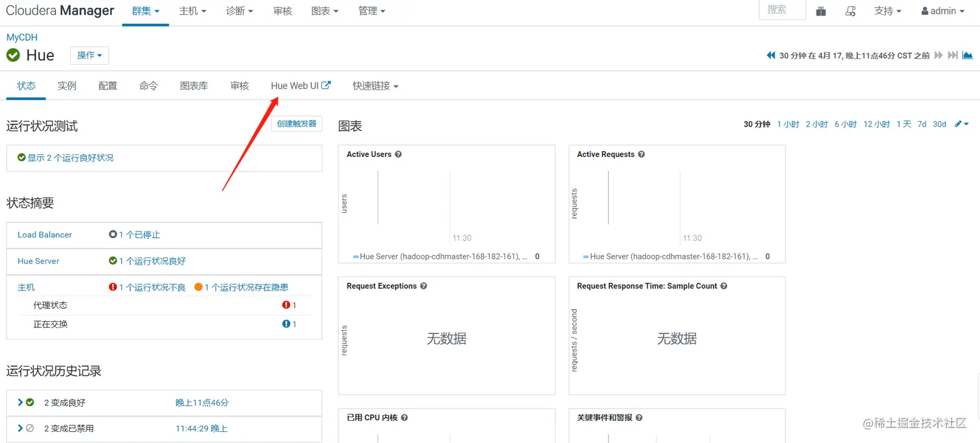Click the 创建触发器 button
980x443 pixels.
[297, 124]
